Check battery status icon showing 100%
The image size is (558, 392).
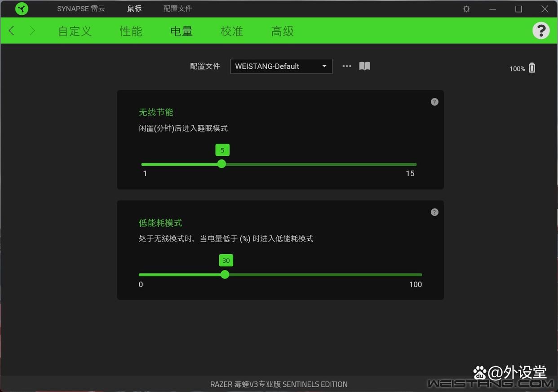point(531,67)
